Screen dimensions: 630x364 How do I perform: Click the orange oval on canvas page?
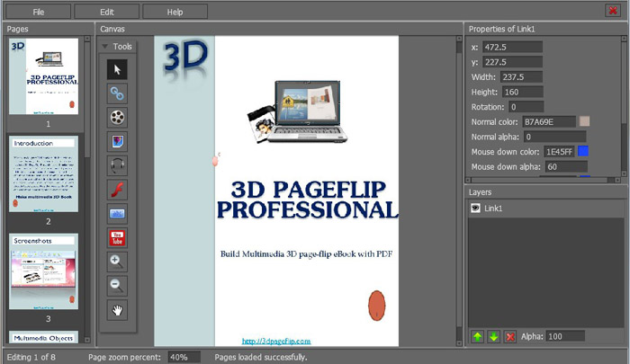[377, 306]
